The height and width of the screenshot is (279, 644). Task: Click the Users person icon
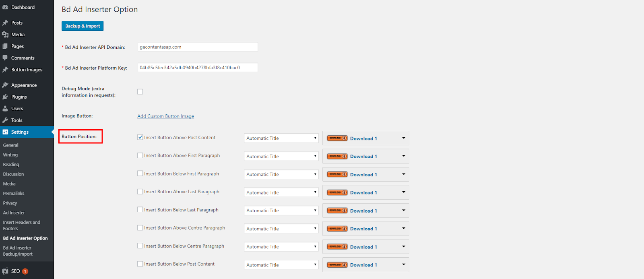point(5,109)
